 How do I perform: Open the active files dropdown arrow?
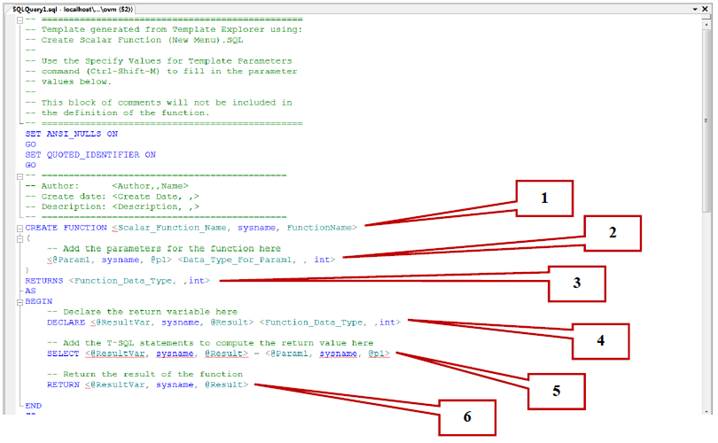pos(694,7)
